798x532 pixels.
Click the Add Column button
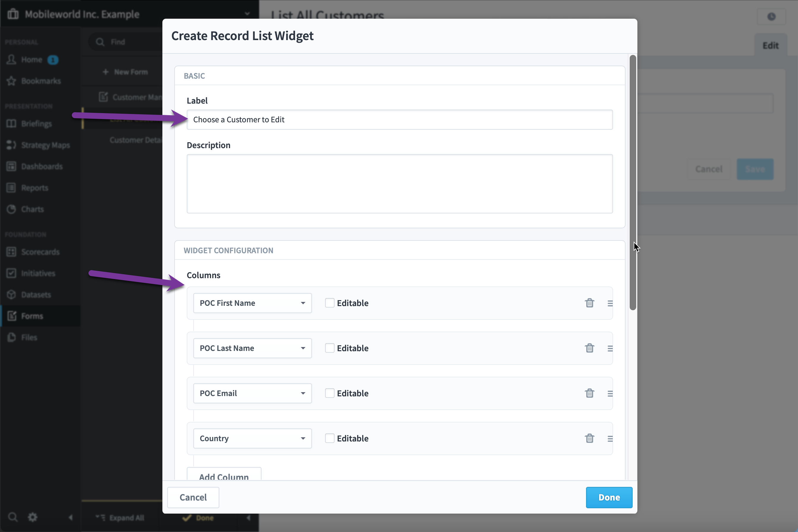click(x=224, y=474)
